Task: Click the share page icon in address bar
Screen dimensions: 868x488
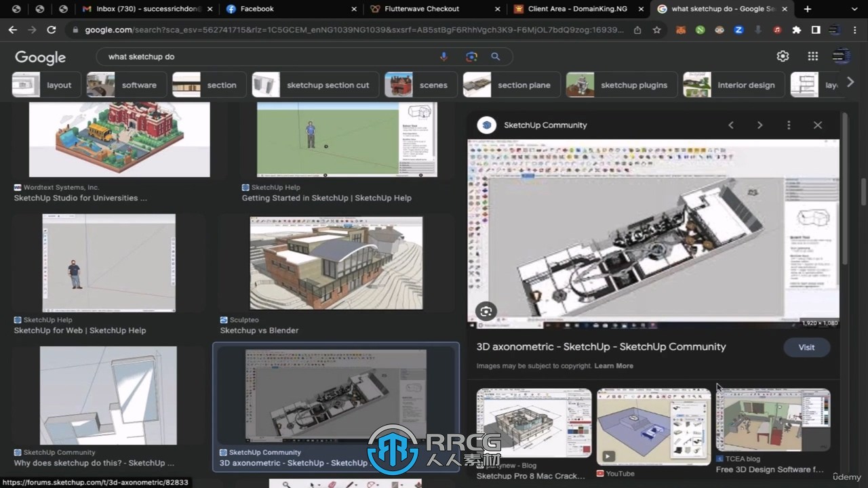Action: click(637, 30)
